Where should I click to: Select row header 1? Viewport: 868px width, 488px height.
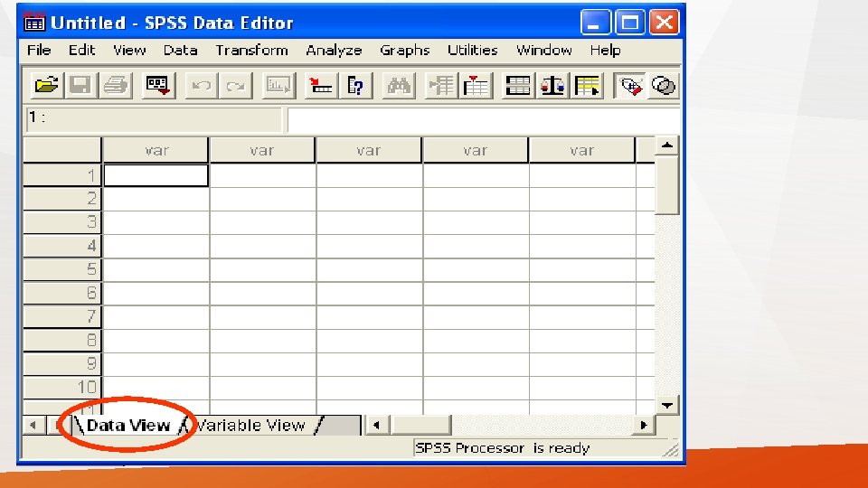[x=62, y=175]
